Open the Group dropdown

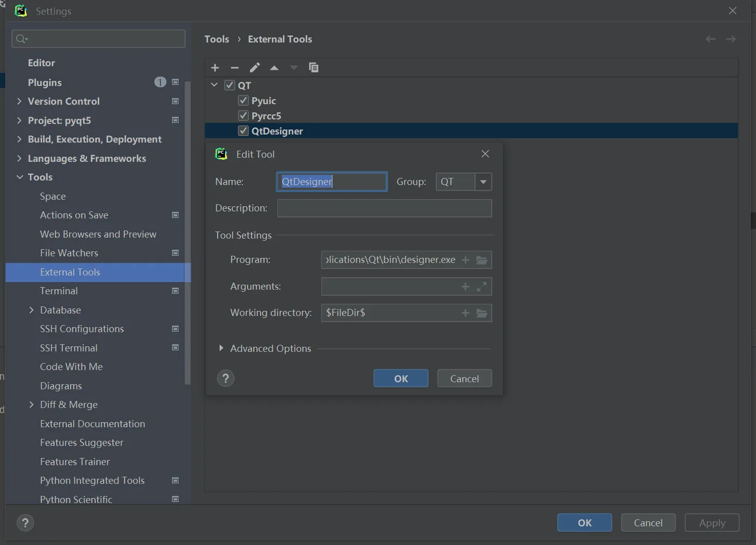(483, 182)
